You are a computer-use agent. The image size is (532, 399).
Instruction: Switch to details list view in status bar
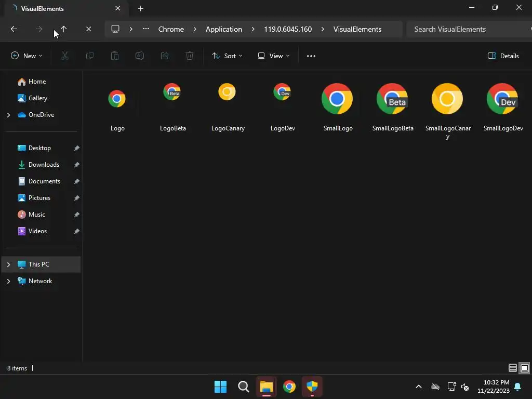[x=513, y=368]
